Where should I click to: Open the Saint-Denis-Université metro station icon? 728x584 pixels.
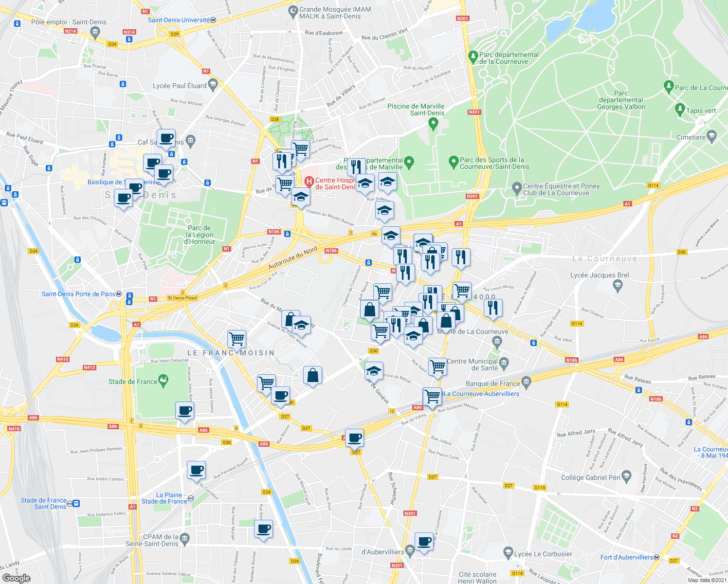pos(212,20)
